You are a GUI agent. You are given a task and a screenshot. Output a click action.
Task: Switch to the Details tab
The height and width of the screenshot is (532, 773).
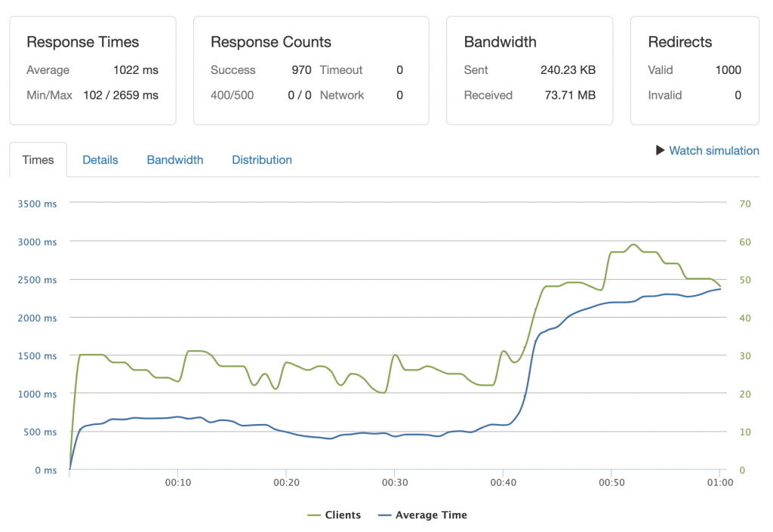(x=100, y=160)
